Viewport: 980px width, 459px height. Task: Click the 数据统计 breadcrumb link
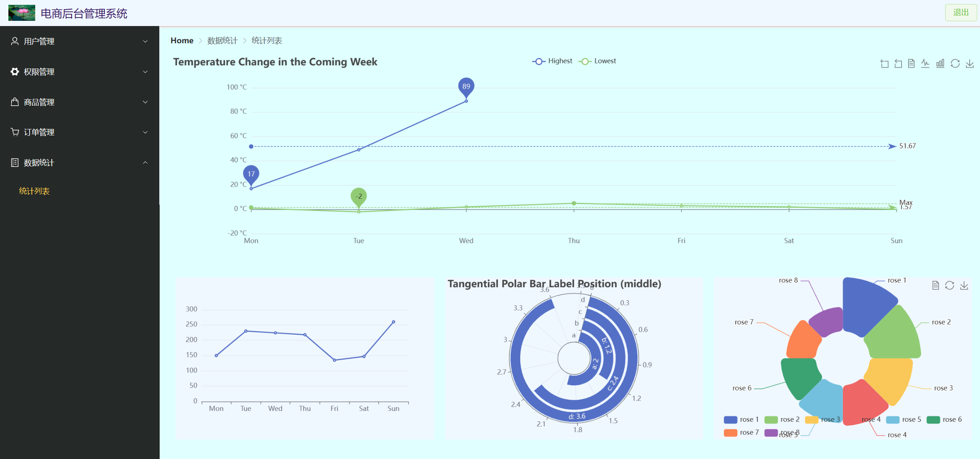[223, 40]
